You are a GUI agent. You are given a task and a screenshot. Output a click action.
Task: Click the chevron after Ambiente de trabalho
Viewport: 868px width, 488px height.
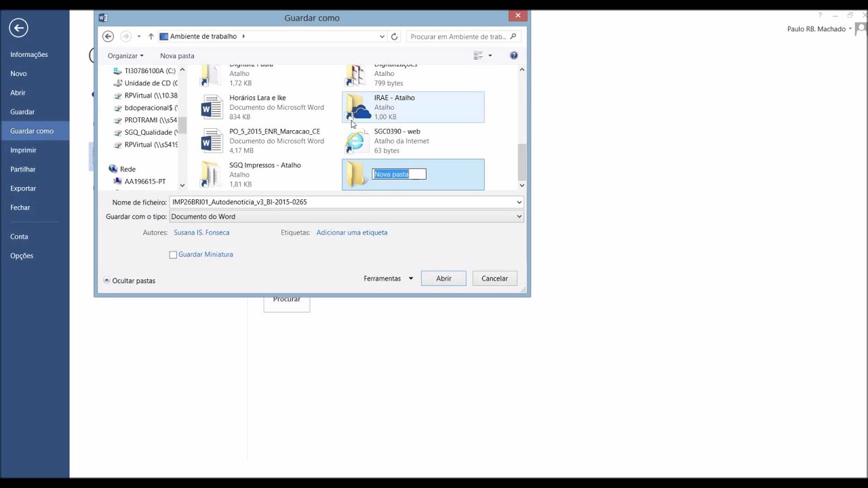(x=243, y=37)
